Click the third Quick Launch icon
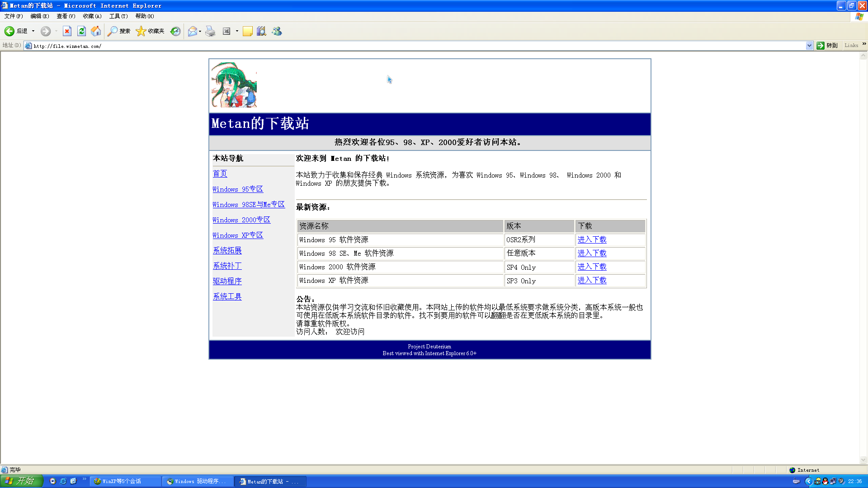Screen dimensions: 868x488 pyautogui.click(x=73, y=481)
